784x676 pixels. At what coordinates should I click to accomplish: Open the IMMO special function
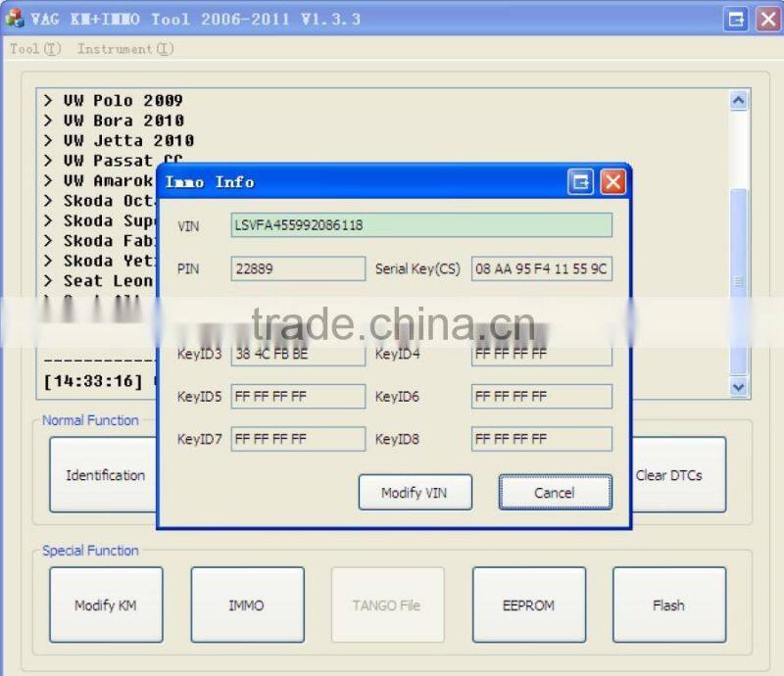(x=247, y=604)
